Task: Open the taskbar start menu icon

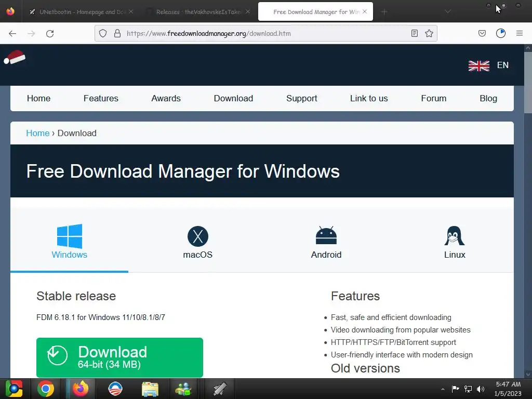Action: tap(14, 389)
